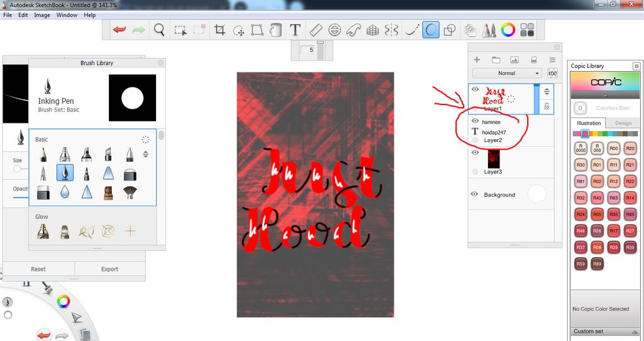Pick the Quick Transform tool
This screenshot has height=341, width=644.
[238, 30]
